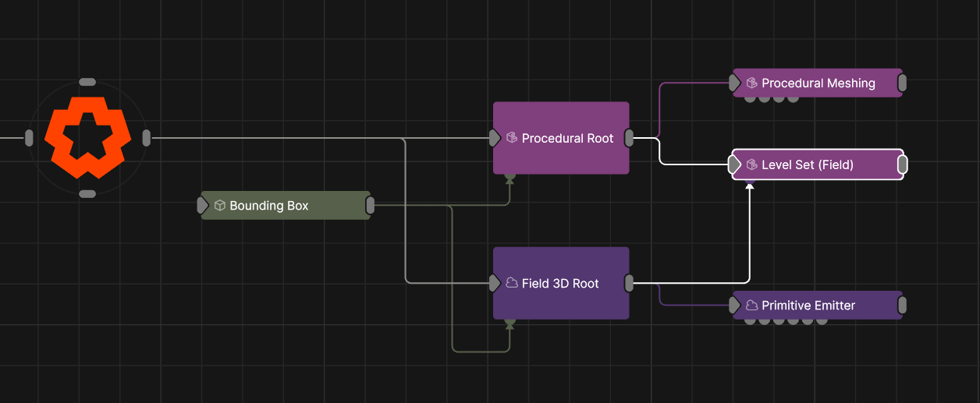Viewport: 980px width, 403px height.
Task: Click the cube icon on Procedural Root
Action: pos(512,138)
